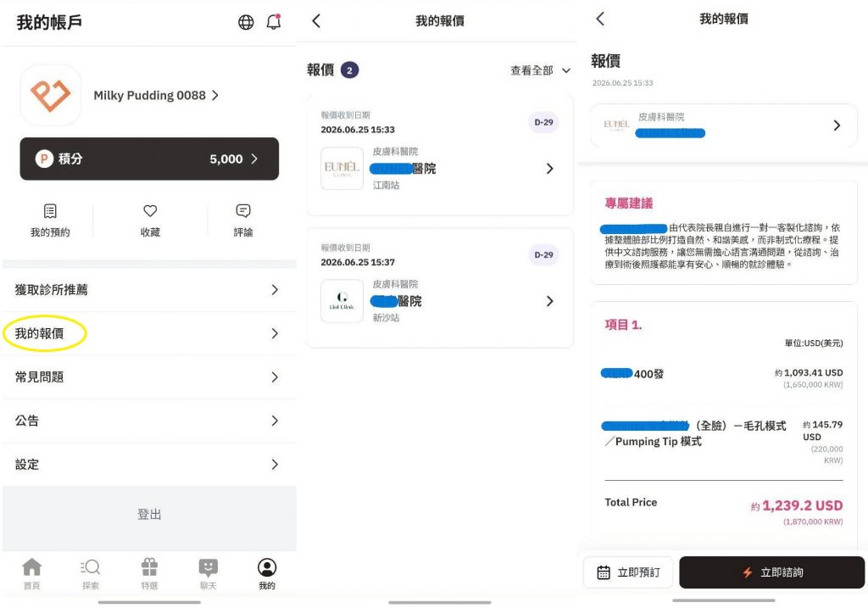This screenshot has height=608, width=868.
Task: Select quote dated 2026.06.25 15:33 in list
Action: (x=440, y=155)
